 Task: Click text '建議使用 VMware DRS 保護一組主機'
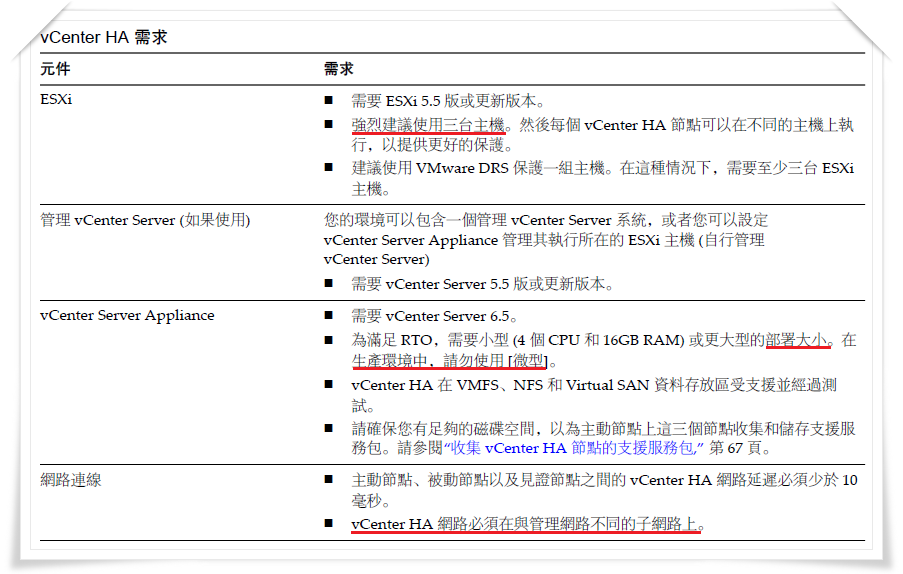pos(478,168)
